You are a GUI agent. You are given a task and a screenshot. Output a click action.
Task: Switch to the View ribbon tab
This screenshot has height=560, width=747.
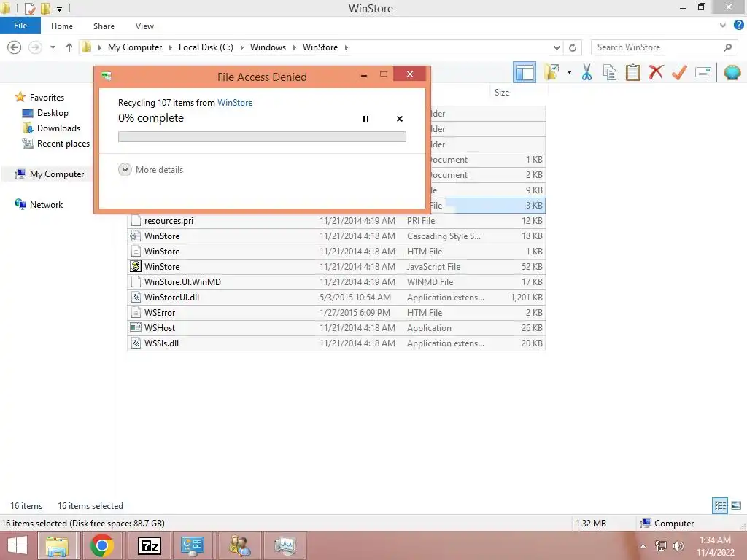[x=144, y=26]
